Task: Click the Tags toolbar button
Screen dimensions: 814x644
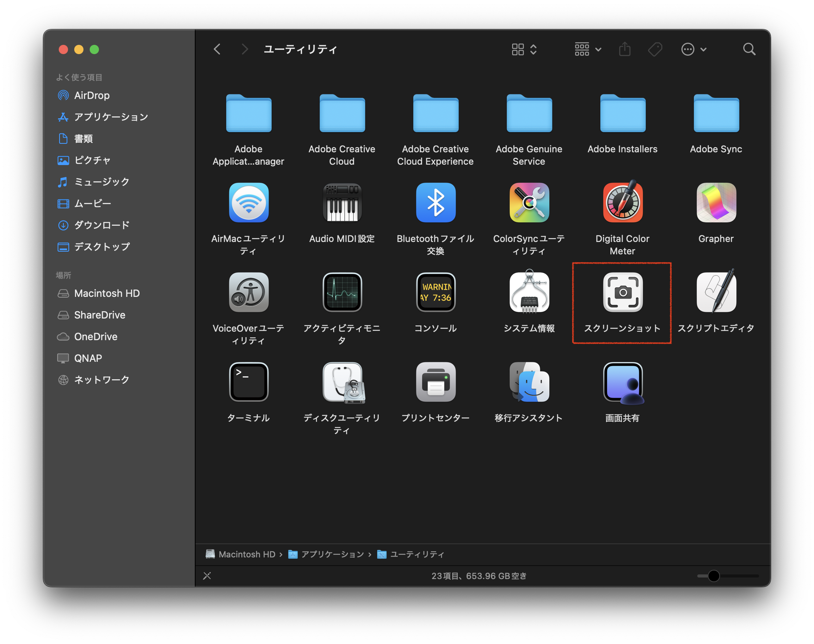Action: coord(655,49)
